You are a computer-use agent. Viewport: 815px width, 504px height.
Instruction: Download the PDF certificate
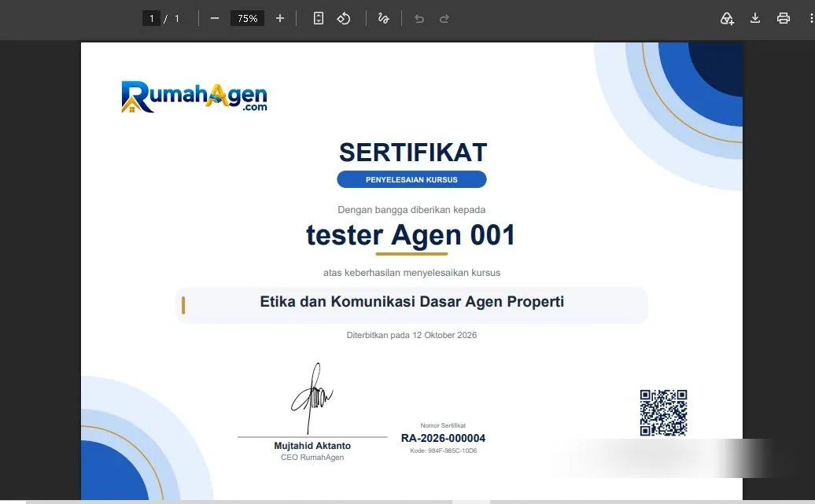[755, 19]
